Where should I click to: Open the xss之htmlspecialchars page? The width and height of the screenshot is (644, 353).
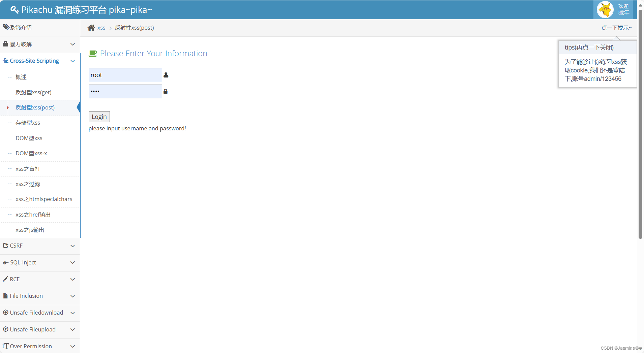(x=44, y=199)
